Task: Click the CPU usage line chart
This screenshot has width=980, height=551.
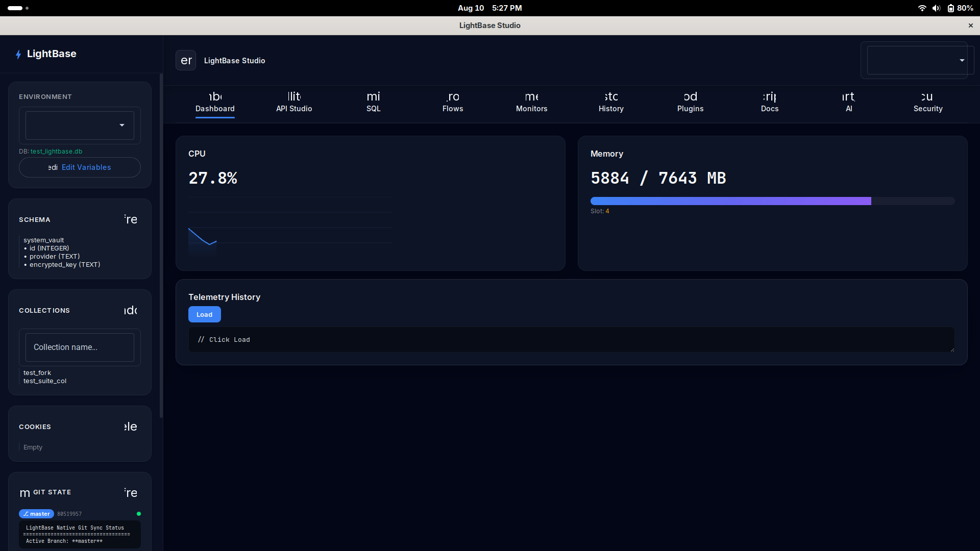Action: 290,227
